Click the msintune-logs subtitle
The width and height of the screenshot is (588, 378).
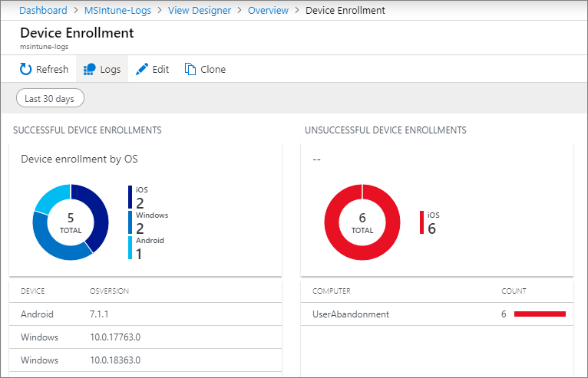click(45, 47)
